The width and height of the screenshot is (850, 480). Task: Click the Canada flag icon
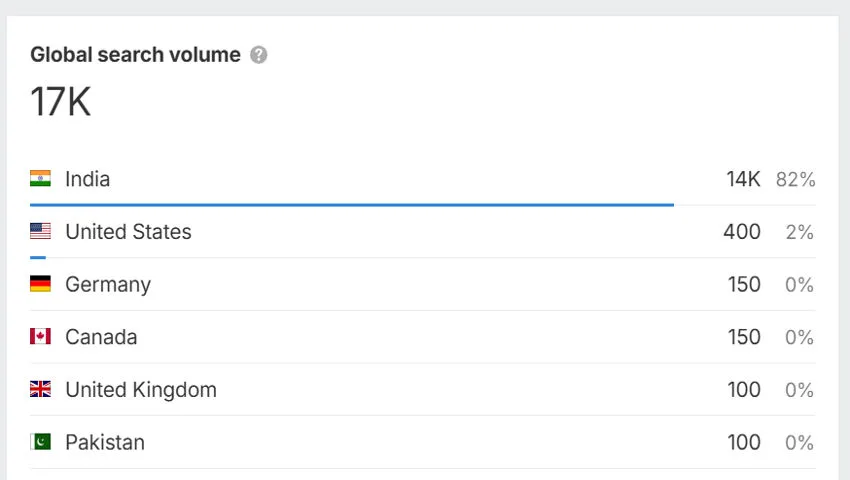pyautogui.click(x=40, y=337)
